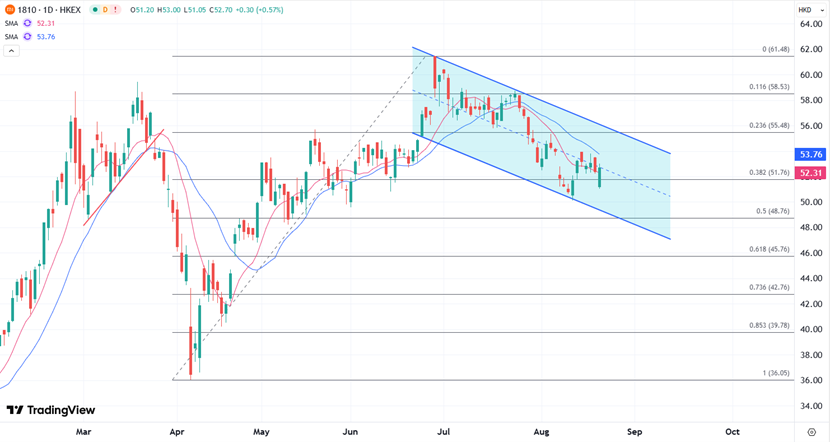Viewport: 830px width, 442px height.
Task: Click the 60.00 price scale label
Action: [x=811, y=75]
